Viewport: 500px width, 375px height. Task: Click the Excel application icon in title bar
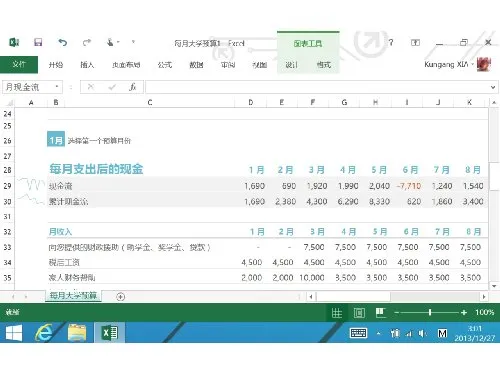[14, 42]
